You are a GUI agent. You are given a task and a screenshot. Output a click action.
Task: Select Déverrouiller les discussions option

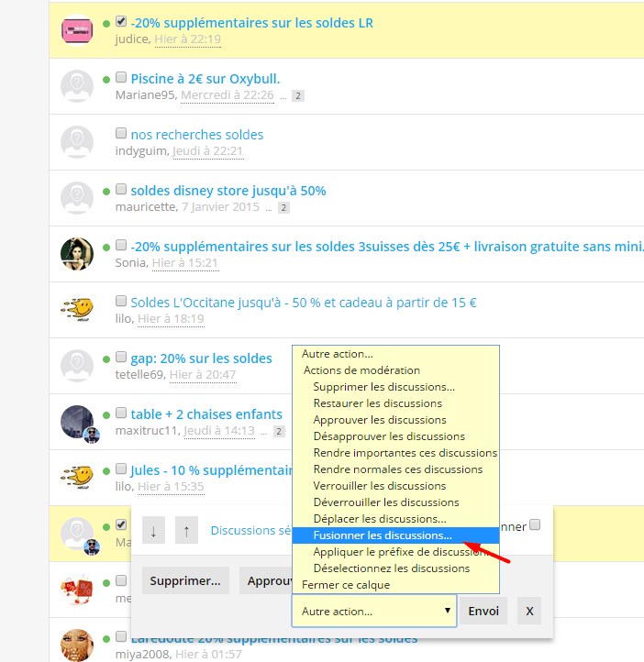click(395, 502)
